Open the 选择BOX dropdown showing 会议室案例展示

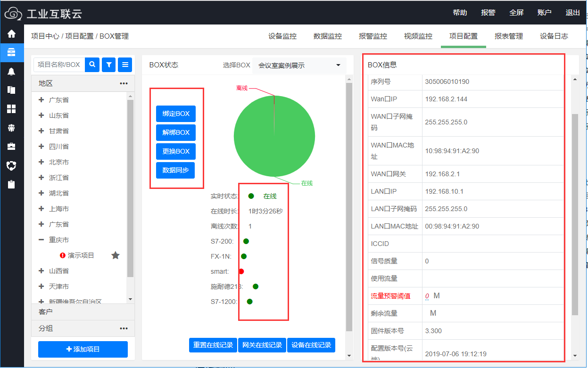coord(299,65)
